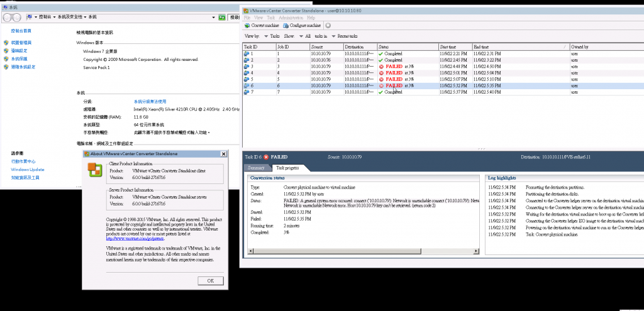Switch to the Summary tab

pos(257,168)
